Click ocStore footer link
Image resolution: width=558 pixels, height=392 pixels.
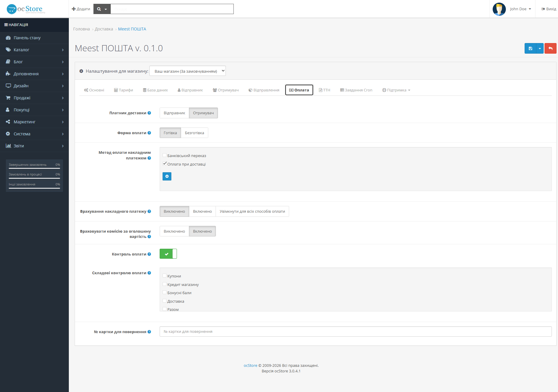coord(250,365)
